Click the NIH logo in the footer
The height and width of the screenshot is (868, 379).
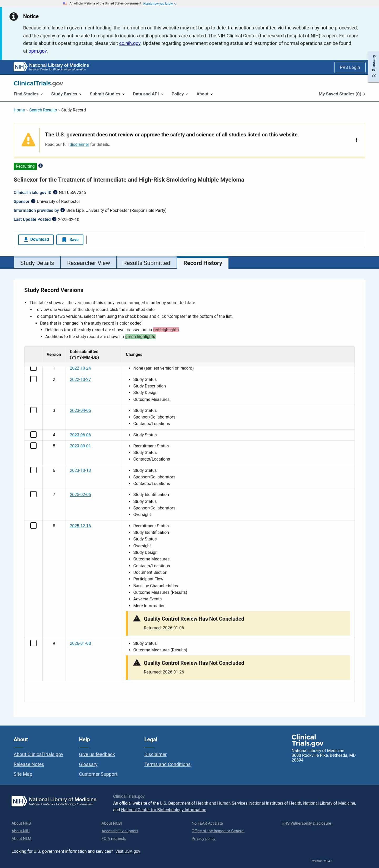(54, 801)
